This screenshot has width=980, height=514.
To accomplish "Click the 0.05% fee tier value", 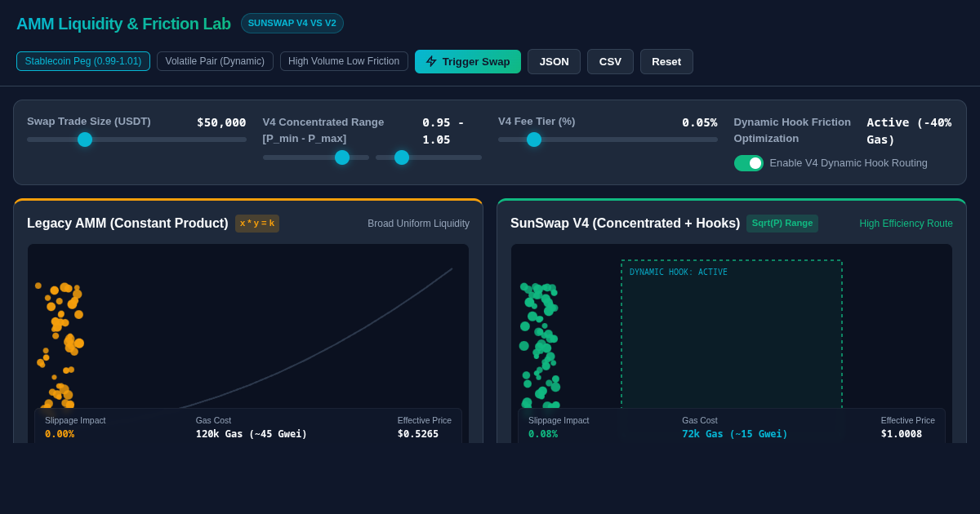I will [700, 122].
